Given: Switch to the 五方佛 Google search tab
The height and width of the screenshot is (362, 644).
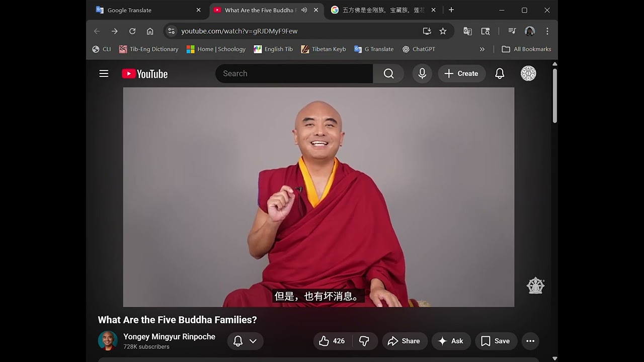Looking at the screenshot, I should 383,10.
